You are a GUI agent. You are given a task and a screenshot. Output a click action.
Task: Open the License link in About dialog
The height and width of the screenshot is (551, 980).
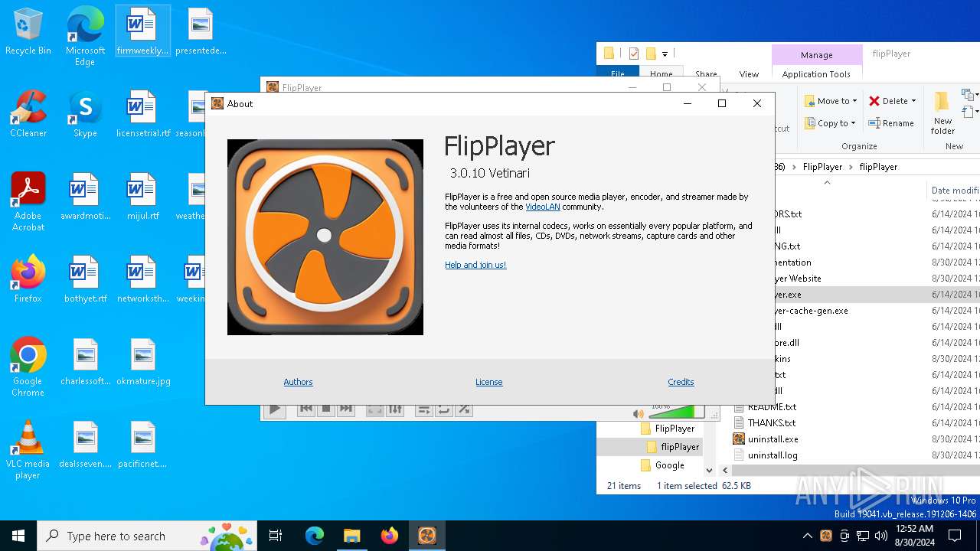tap(488, 382)
